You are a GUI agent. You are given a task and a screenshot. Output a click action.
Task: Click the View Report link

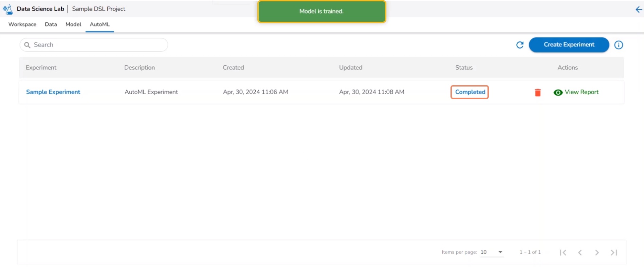(582, 92)
